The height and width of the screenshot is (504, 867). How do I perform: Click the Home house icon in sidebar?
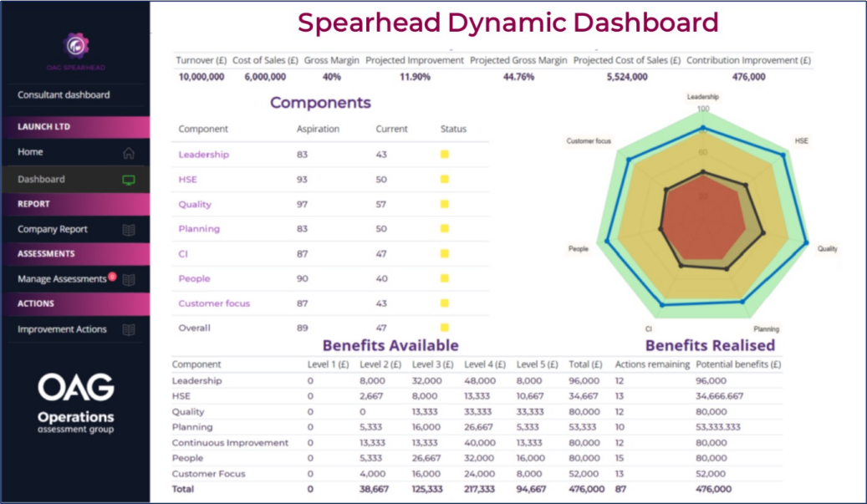click(128, 153)
